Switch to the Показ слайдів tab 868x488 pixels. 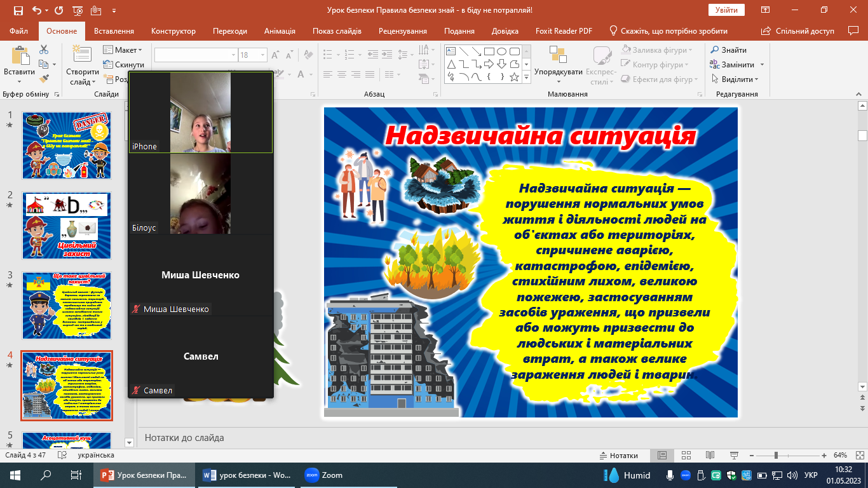pos(337,30)
